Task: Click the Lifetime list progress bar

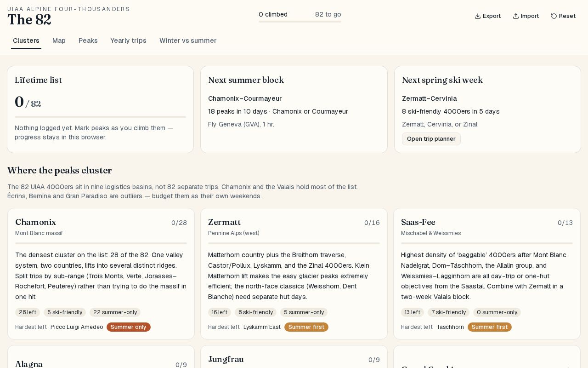Action: coord(100,117)
